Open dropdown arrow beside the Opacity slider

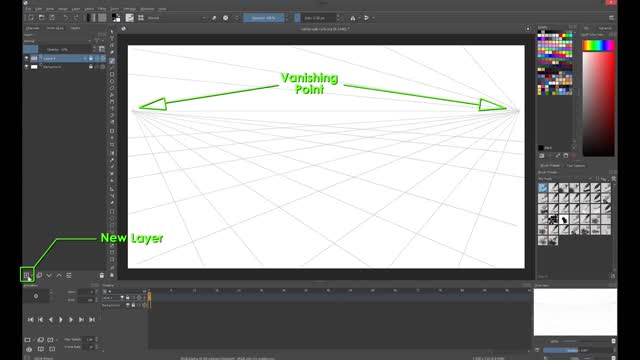coord(287,18)
